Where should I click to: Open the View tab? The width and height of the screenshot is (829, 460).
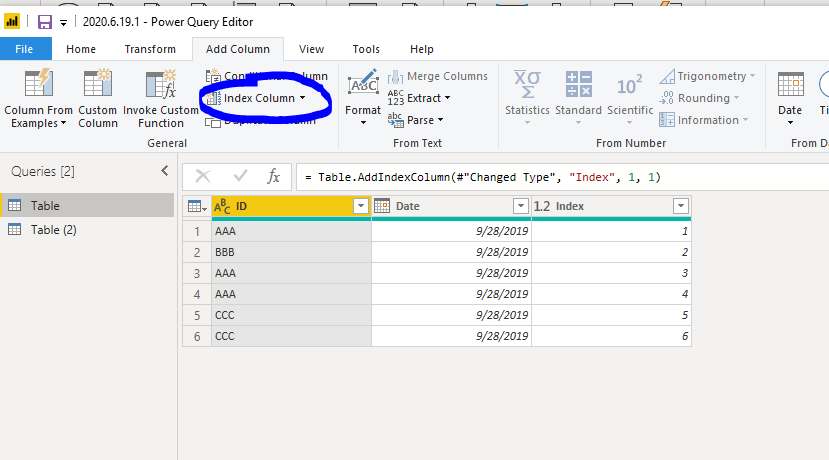[x=311, y=49]
